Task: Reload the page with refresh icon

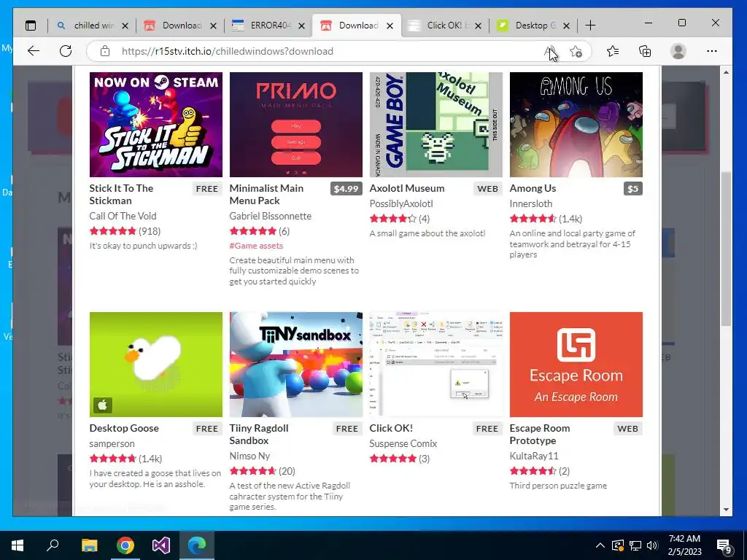Action: (x=66, y=51)
